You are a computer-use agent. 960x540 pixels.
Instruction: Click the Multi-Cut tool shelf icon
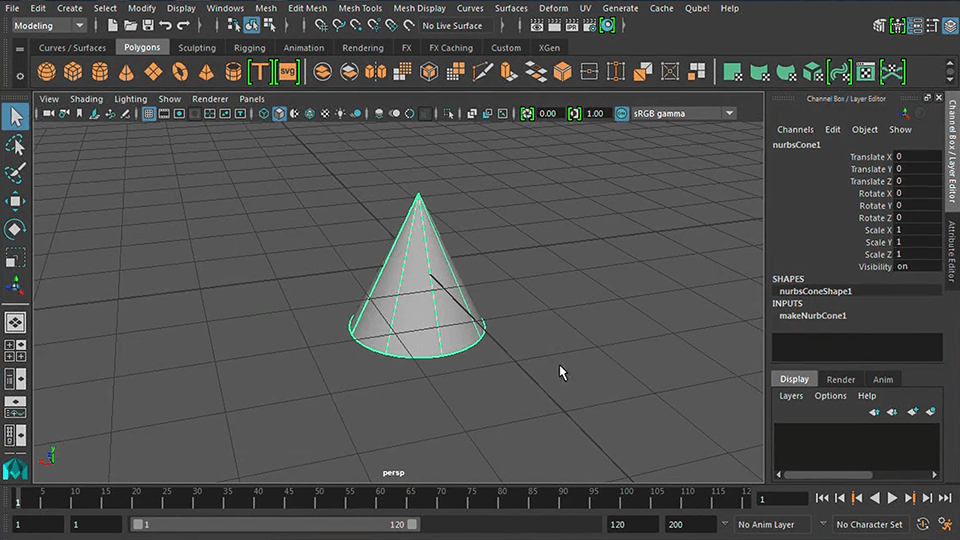click(x=482, y=72)
